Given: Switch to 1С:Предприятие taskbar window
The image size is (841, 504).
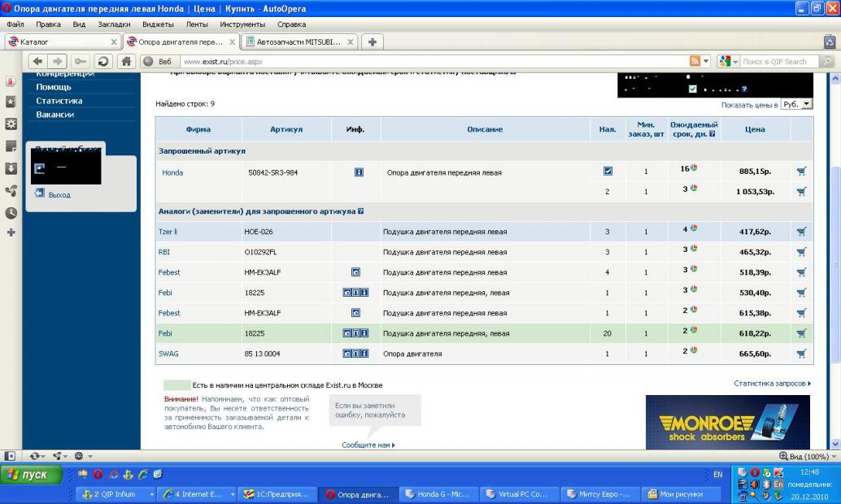Looking at the screenshot, I should [277, 494].
